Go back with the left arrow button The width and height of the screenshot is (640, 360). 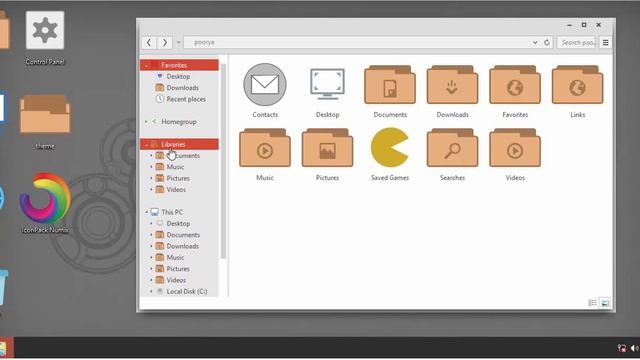[x=149, y=42]
